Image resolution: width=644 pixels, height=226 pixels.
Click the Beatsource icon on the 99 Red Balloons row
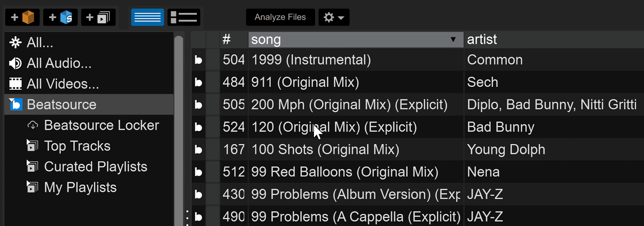[x=198, y=172]
